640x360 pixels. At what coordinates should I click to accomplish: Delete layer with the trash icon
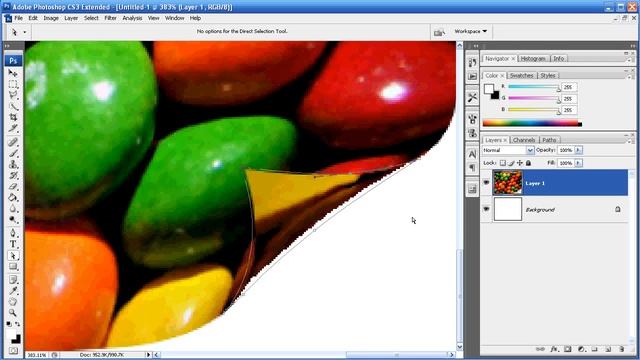(622, 349)
